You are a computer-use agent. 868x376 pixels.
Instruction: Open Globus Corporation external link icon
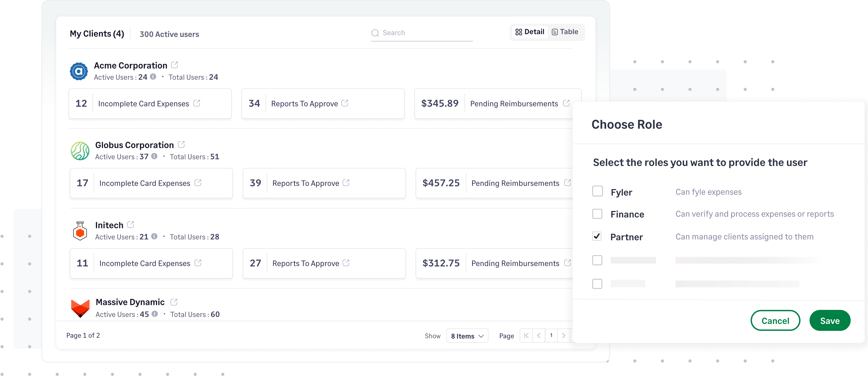(181, 144)
